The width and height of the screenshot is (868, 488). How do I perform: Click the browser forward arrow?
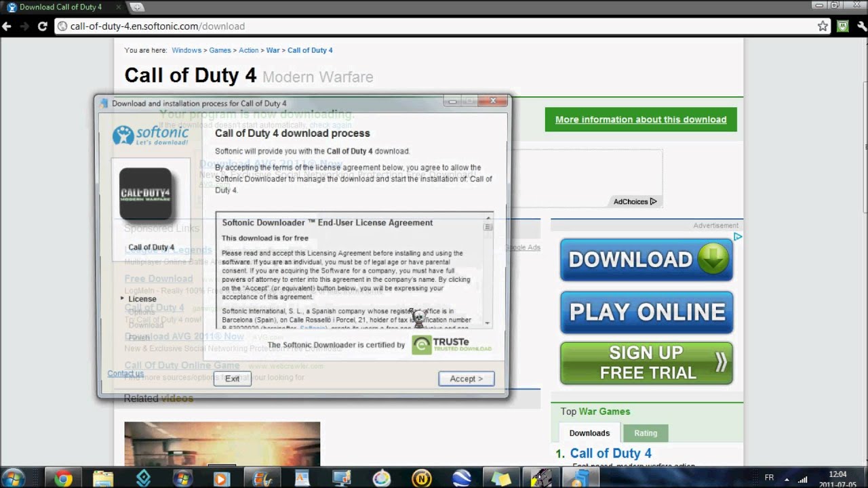[24, 26]
